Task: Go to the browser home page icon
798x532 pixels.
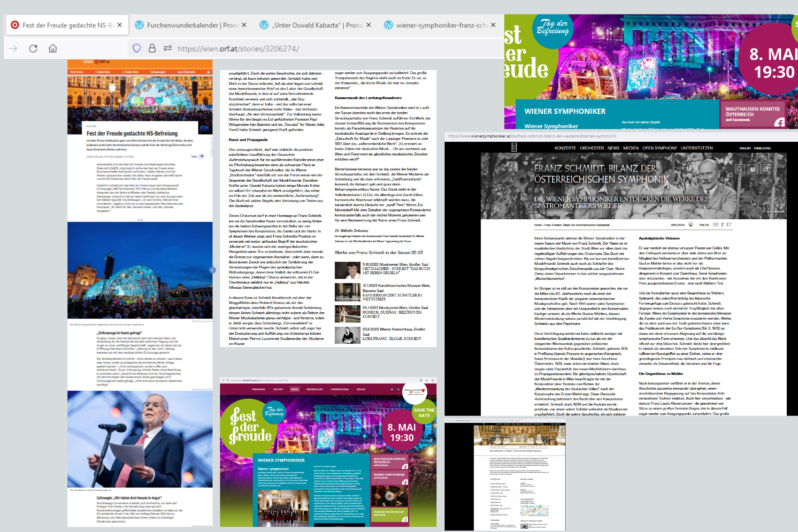Action: [x=53, y=48]
